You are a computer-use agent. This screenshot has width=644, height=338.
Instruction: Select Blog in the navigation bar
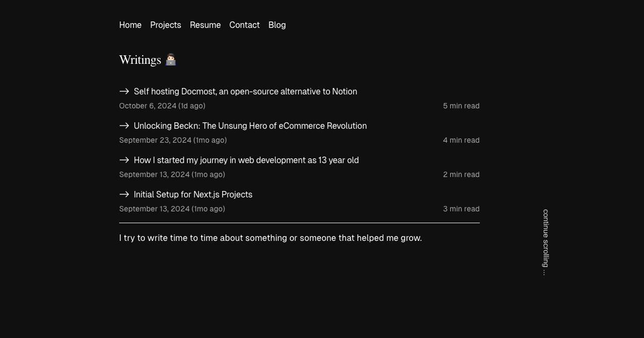[x=277, y=25]
